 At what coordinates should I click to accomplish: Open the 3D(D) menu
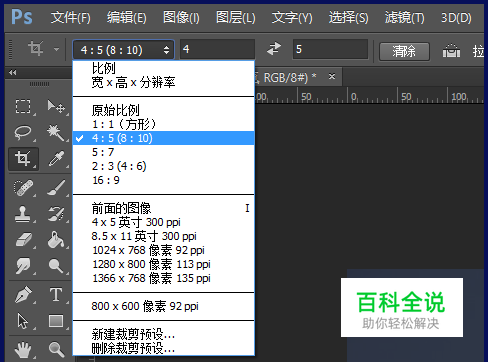[456, 17]
